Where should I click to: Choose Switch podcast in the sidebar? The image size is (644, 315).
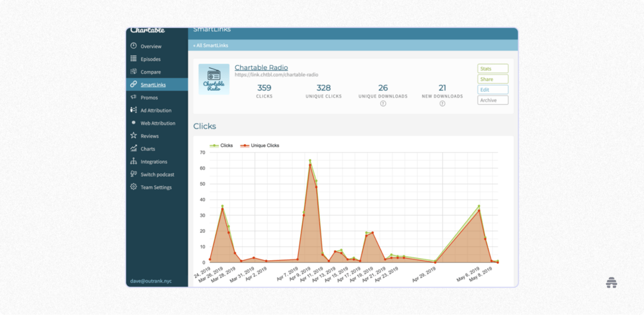[x=158, y=175]
